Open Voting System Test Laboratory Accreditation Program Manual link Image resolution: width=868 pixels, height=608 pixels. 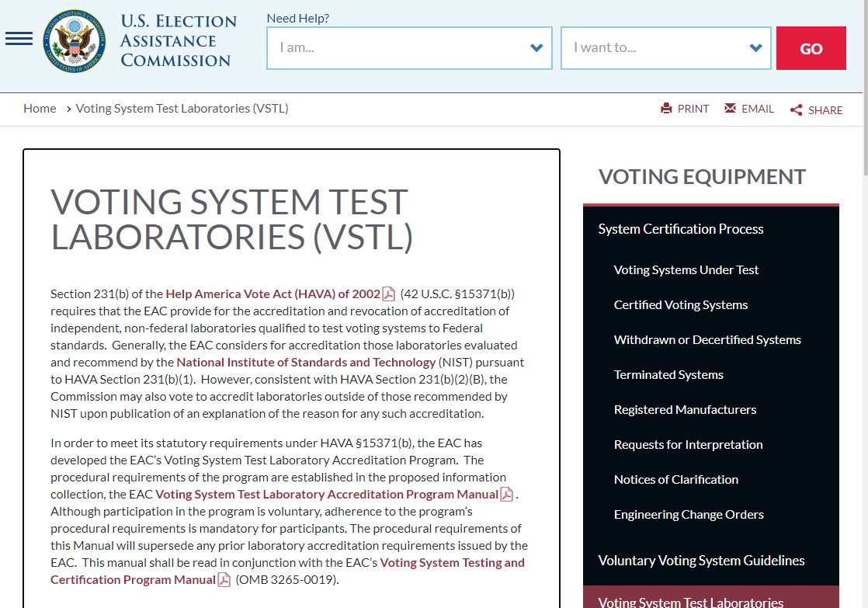click(x=327, y=495)
